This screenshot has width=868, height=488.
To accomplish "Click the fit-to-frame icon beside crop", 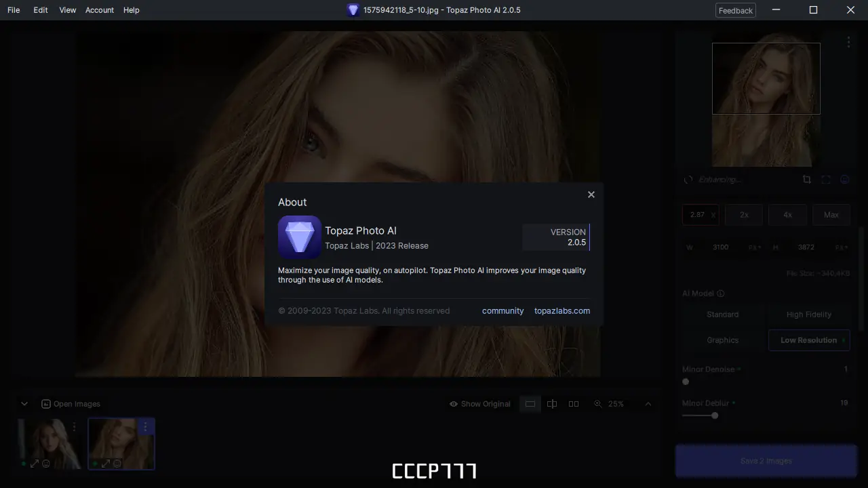I will point(826,180).
